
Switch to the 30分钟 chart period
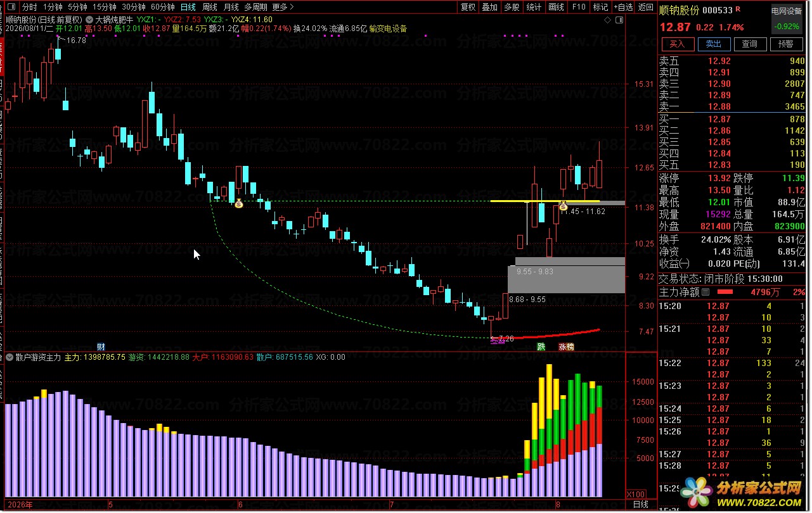(x=133, y=8)
